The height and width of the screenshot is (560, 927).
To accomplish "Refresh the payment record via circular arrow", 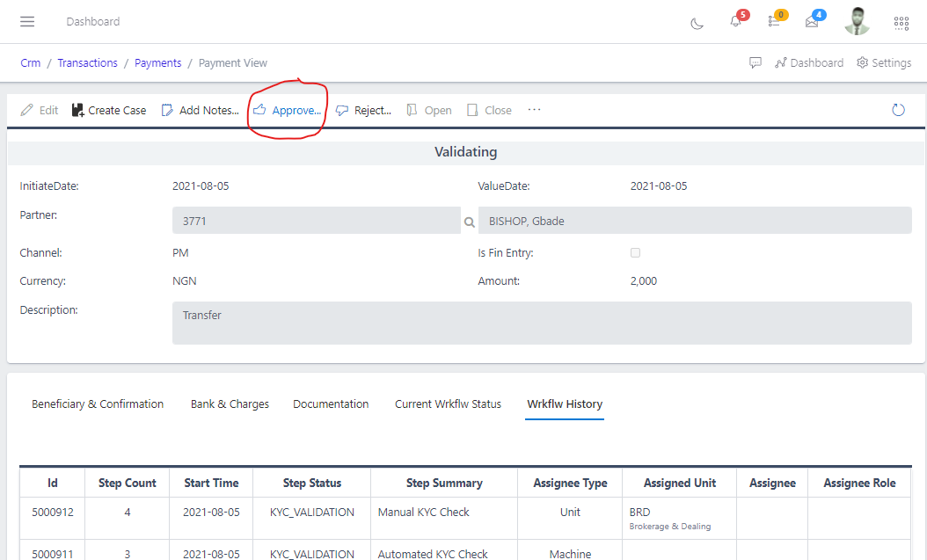I will coord(898,110).
